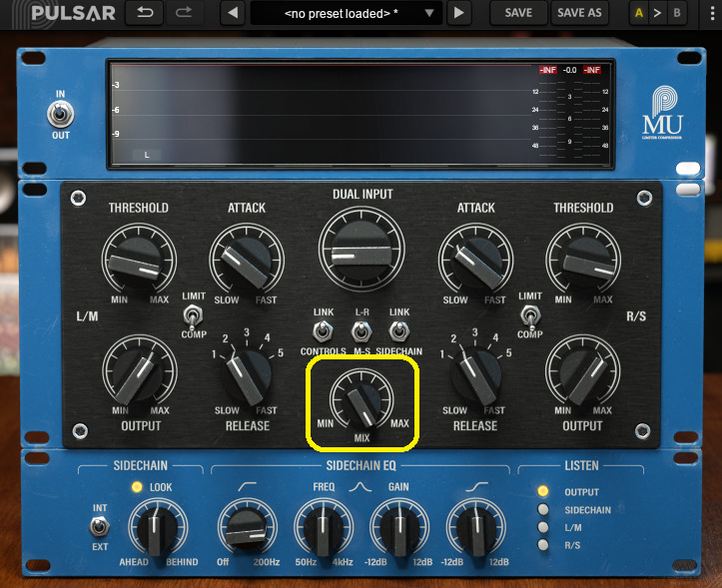722x588 pixels.
Task: Flip the L/M LIMIT/COMP switch
Action: (x=193, y=315)
